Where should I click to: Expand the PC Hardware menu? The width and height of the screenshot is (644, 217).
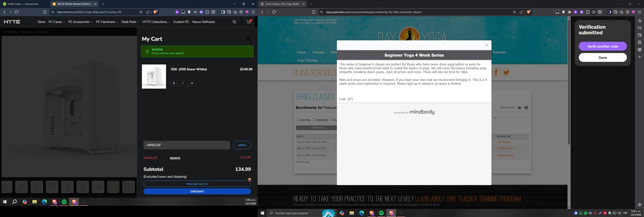[107, 22]
